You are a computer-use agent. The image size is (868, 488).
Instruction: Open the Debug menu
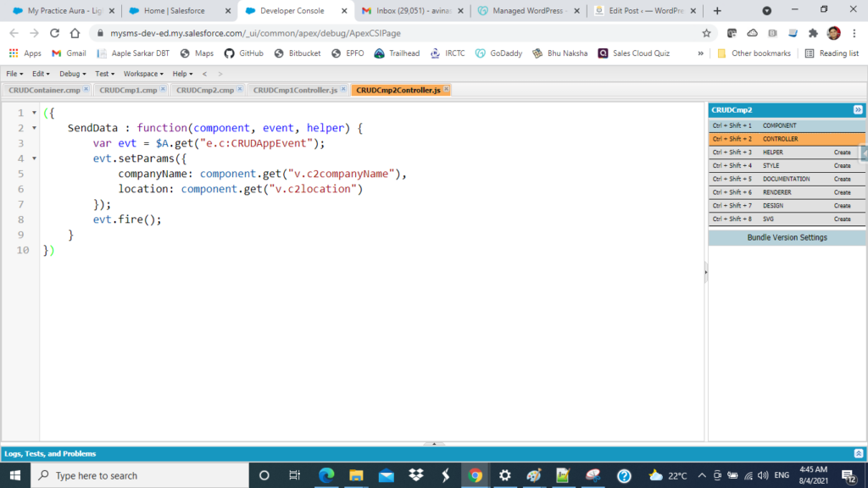tap(73, 74)
